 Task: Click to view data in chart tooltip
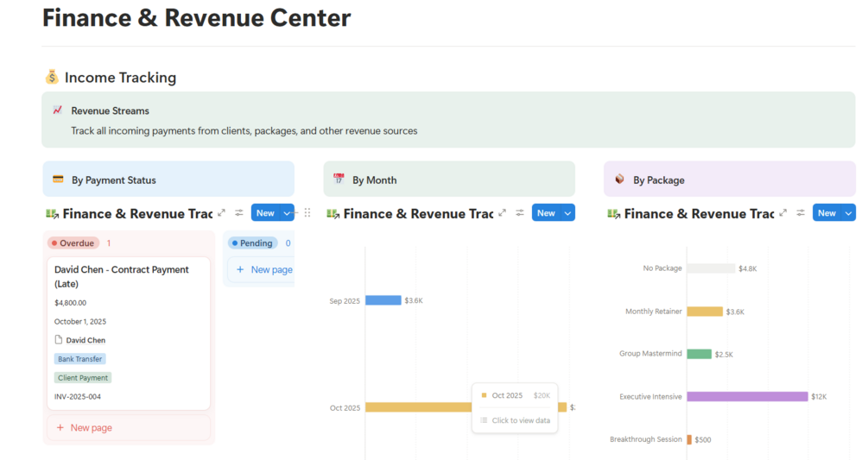[521, 420]
